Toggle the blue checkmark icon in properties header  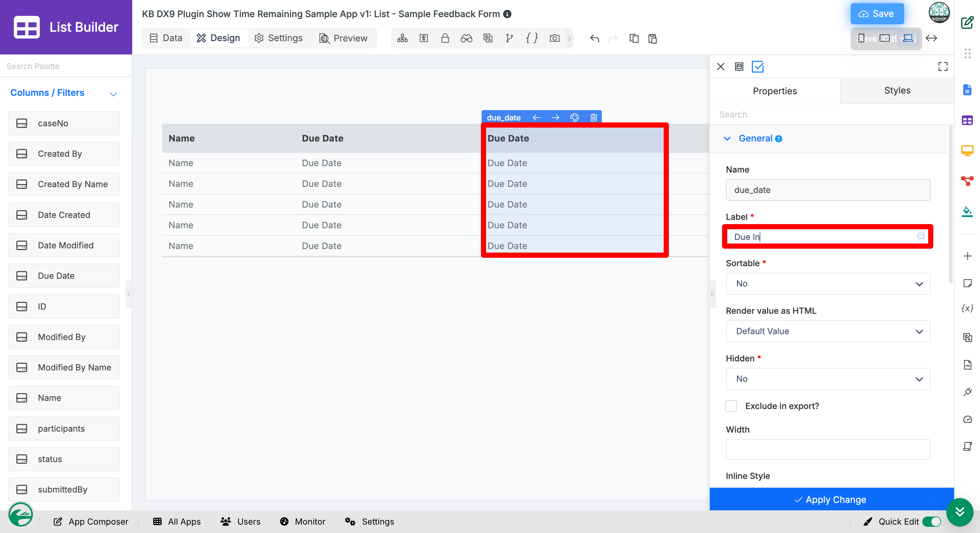click(757, 66)
